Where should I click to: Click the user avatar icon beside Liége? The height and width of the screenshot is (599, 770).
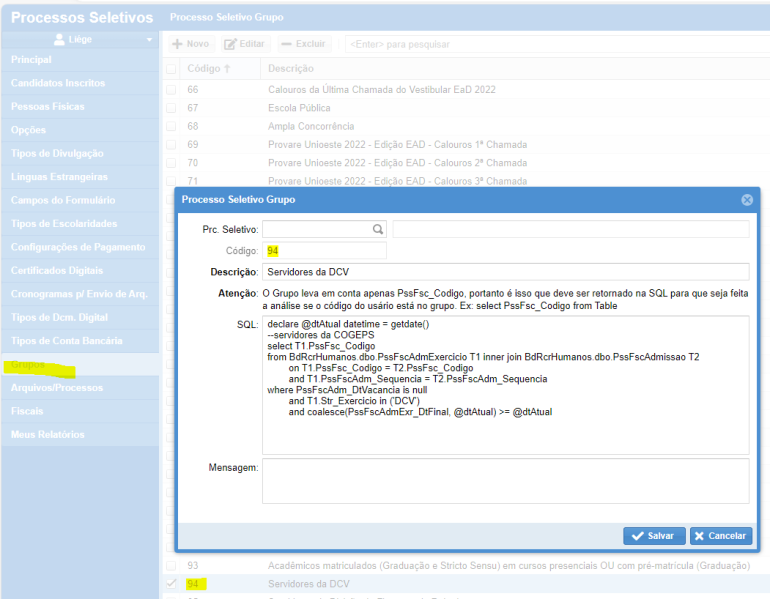[x=59, y=40]
